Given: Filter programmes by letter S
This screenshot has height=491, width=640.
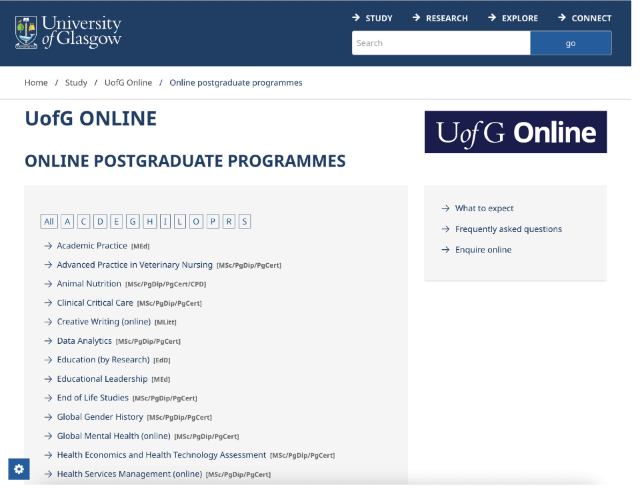Looking at the screenshot, I should pos(244,222).
